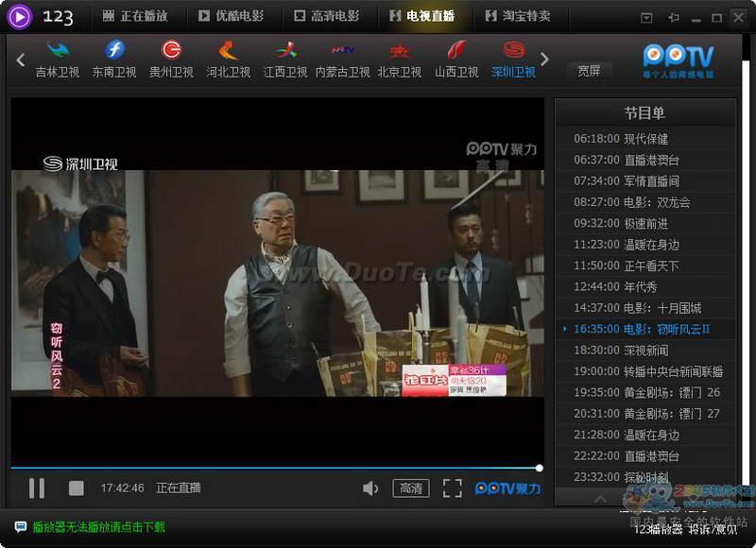Show more channels with the right arrow
The width and height of the screenshot is (756, 548).
pyautogui.click(x=544, y=60)
